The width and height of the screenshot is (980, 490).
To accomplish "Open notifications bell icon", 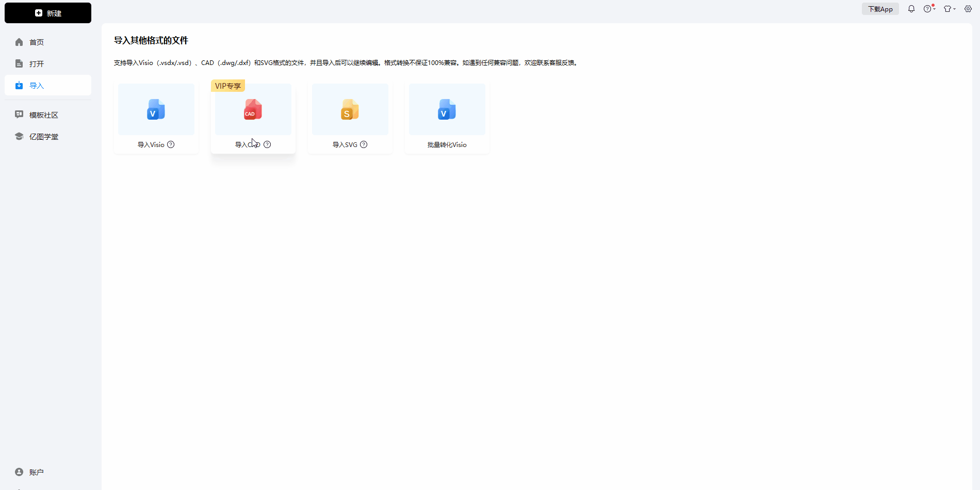I will tap(911, 9).
